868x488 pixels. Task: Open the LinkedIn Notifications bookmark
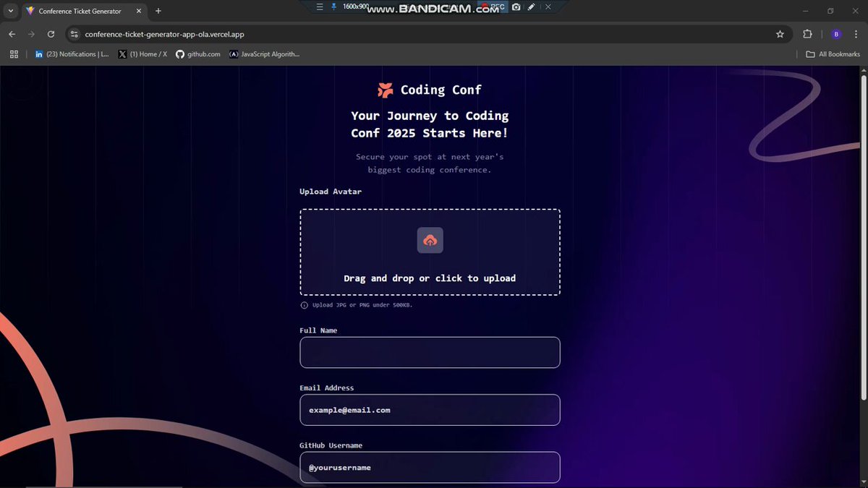[x=71, y=54]
